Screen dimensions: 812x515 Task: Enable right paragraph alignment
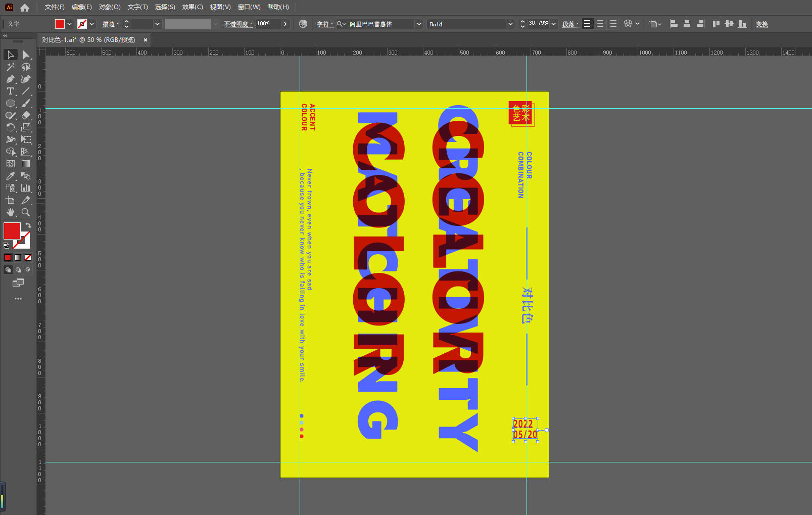tap(612, 24)
